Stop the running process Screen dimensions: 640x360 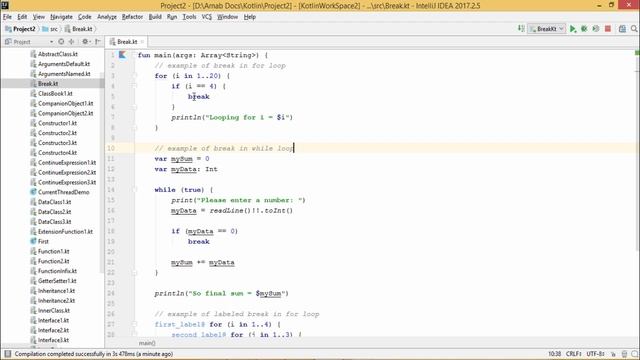tap(607, 29)
